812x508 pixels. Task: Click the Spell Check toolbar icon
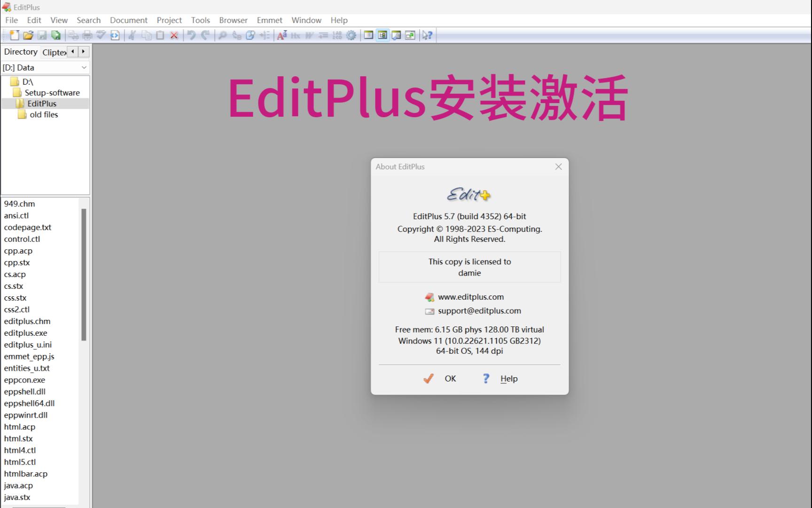click(101, 35)
